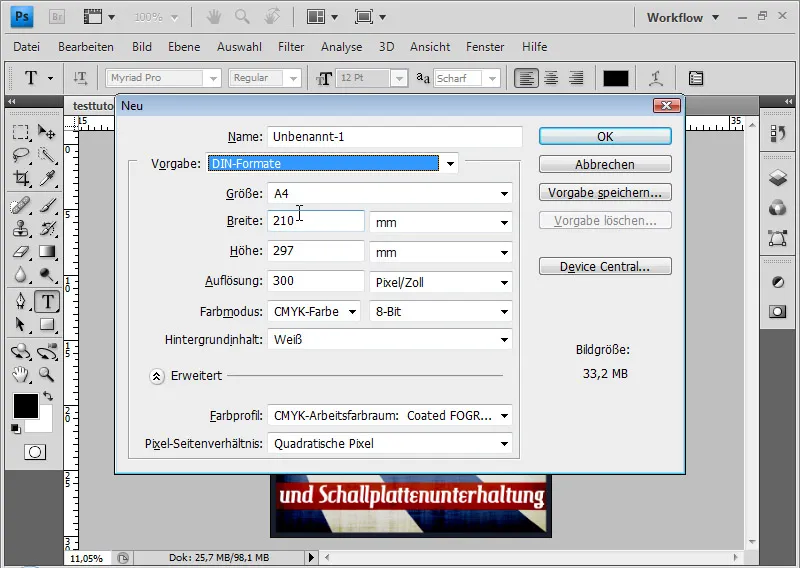Select the Dodge tool
This screenshot has height=568, width=800.
point(47,275)
